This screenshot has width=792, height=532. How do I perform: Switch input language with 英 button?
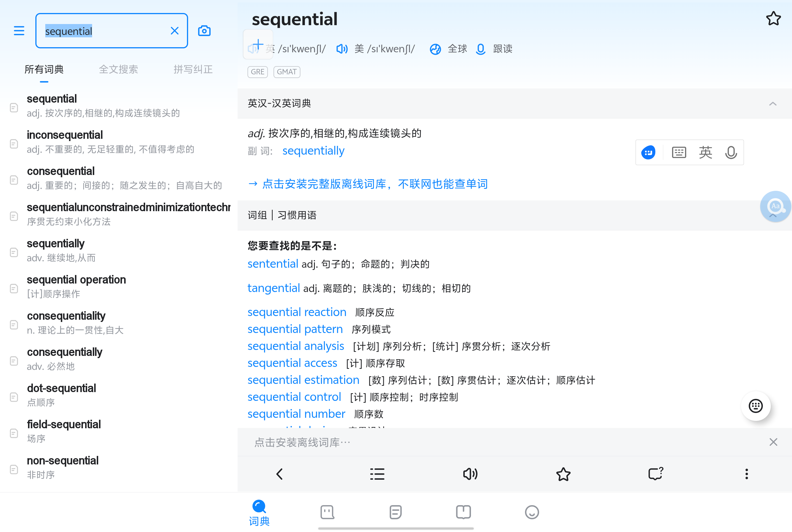tap(705, 152)
